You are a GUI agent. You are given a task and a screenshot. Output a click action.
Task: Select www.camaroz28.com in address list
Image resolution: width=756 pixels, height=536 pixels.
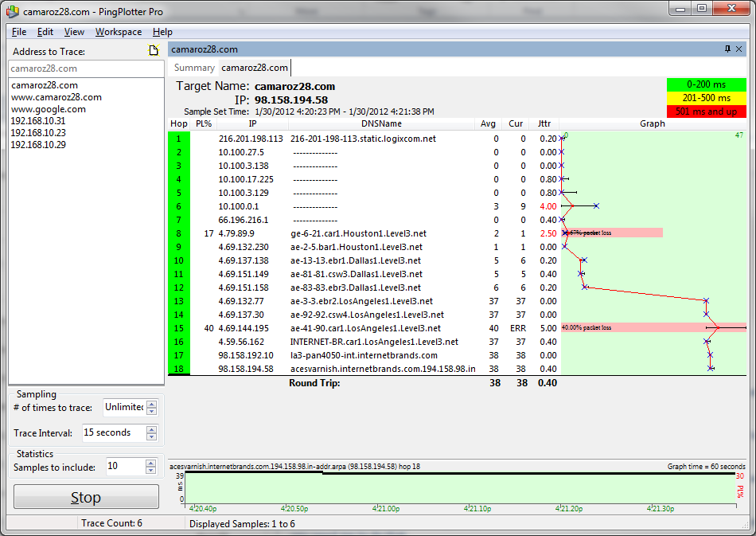coord(57,97)
